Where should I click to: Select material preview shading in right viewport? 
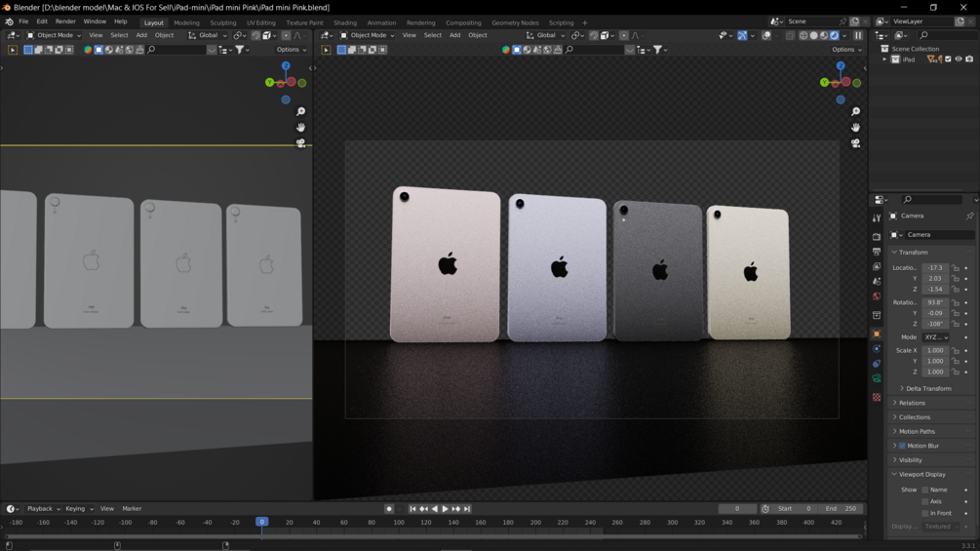point(824,36)
